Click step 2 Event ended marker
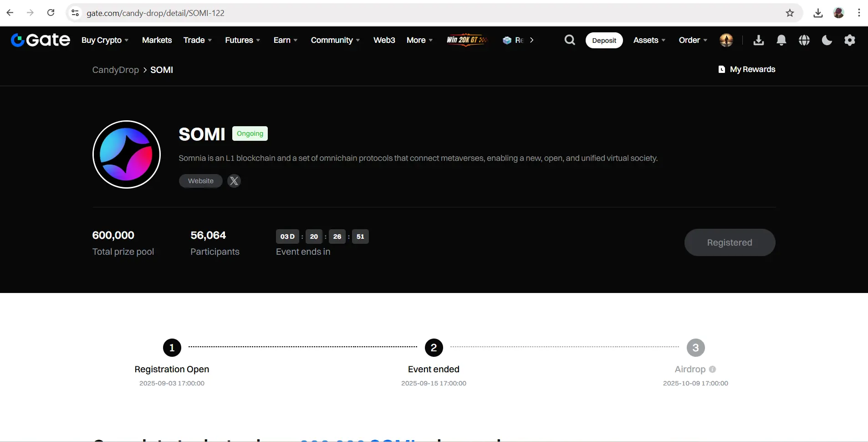This screenshot has height=442, width=868. (434, 348)
